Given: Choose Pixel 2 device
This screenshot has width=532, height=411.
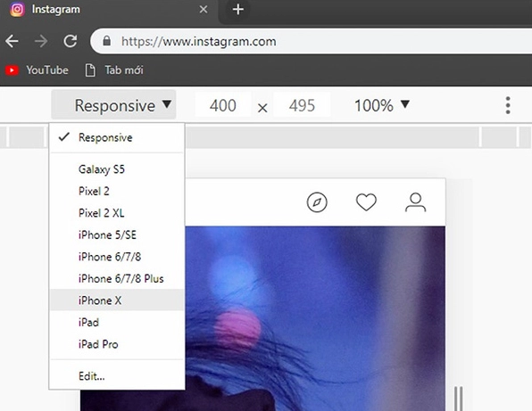Looking at the screenshot, I should (117, 191).
